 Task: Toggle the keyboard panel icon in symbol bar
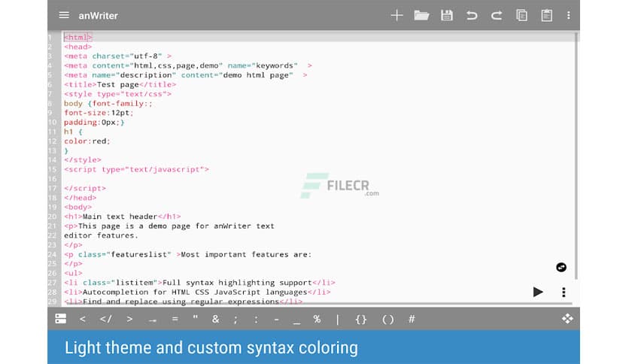(61, 319)
